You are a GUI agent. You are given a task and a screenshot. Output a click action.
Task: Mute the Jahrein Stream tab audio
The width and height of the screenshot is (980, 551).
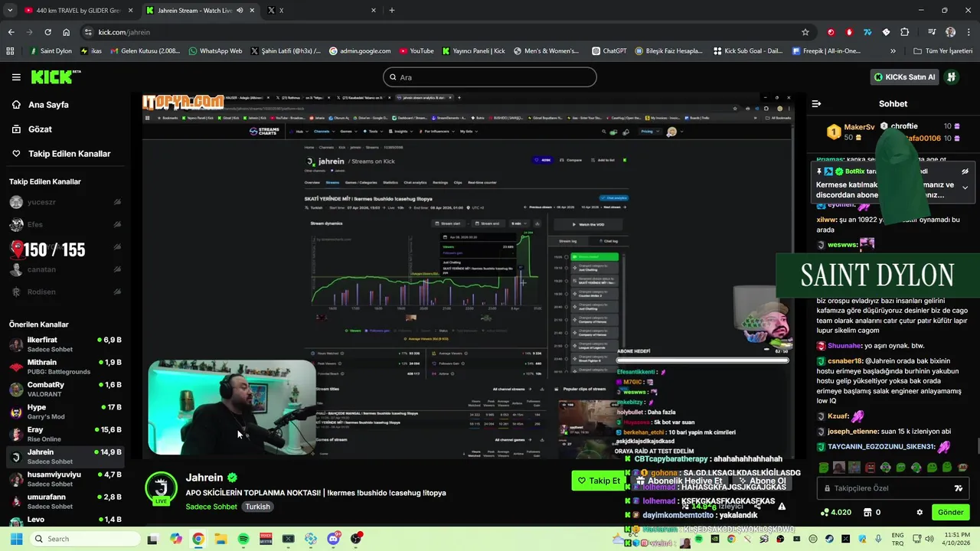pos(240,10)
